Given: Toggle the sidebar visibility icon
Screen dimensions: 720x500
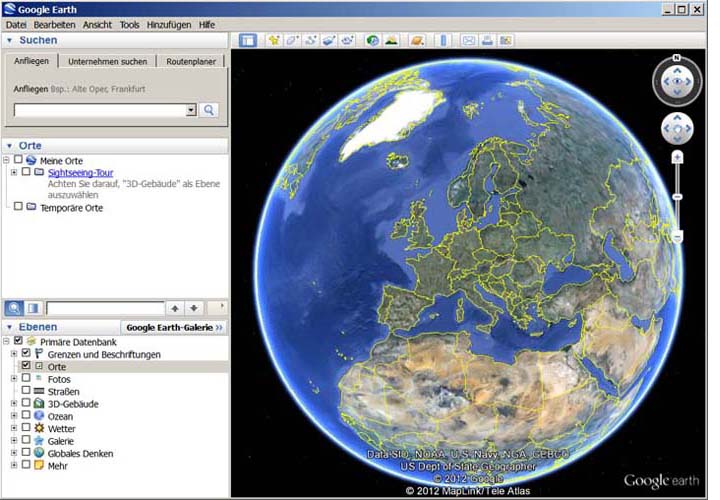Looking at the screenshot, I should pos(248,40).
